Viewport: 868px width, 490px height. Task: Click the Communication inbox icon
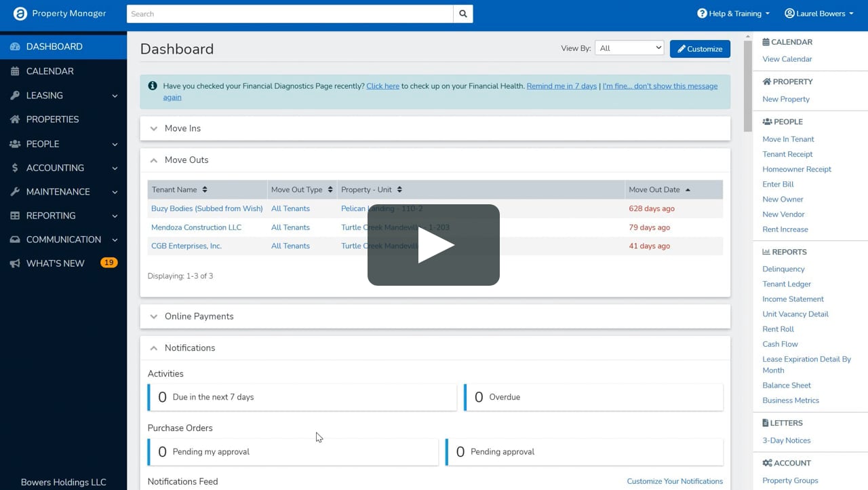coord(15,240)
